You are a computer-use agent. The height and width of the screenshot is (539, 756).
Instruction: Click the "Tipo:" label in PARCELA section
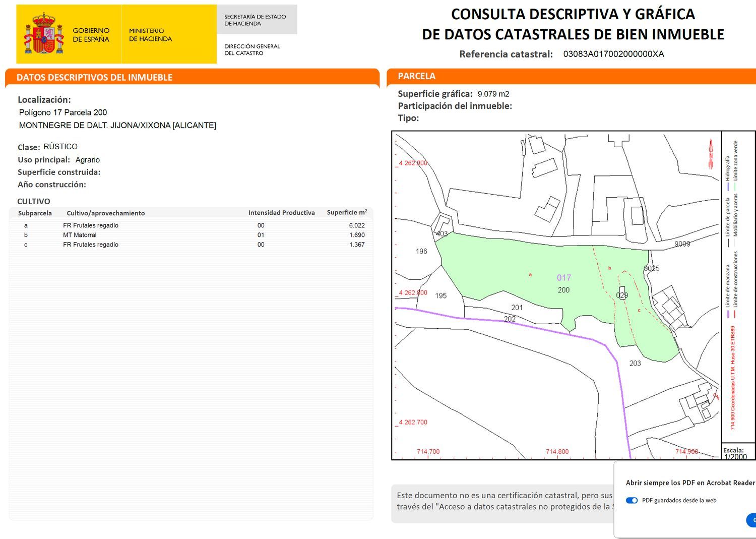tap(408, 118)
